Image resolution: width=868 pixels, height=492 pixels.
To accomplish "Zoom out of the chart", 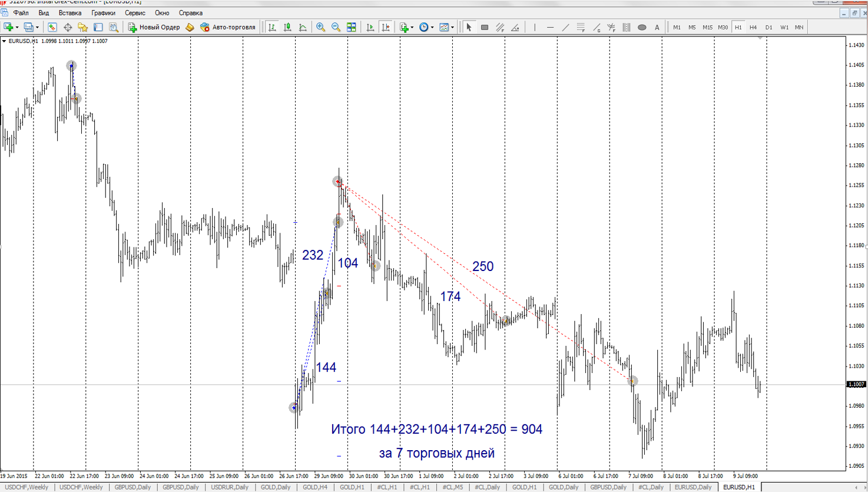I will click(x=336, y=27).
